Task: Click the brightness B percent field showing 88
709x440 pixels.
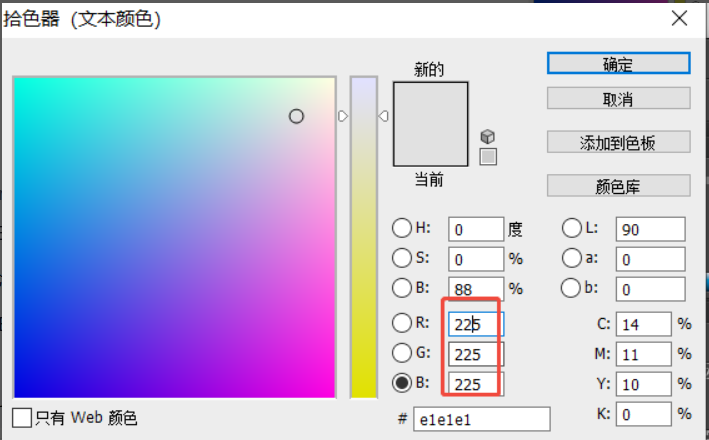Action: [x=476, y=289]
